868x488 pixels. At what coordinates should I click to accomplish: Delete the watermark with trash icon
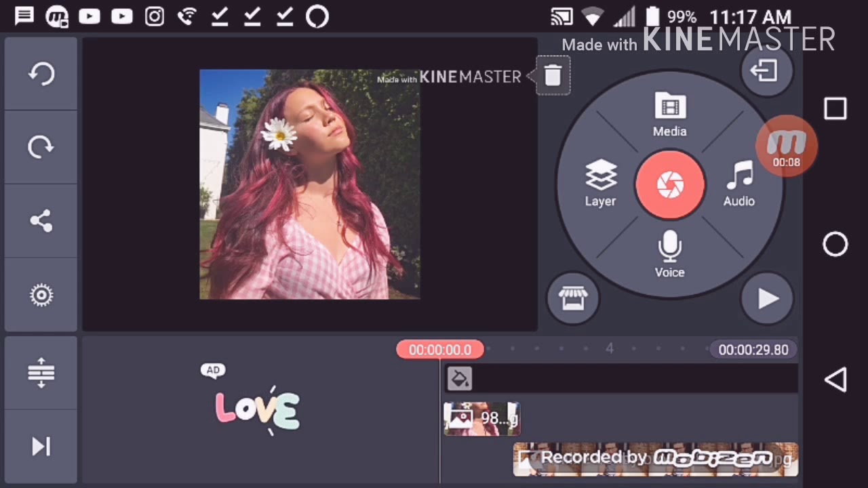[553, 75]
